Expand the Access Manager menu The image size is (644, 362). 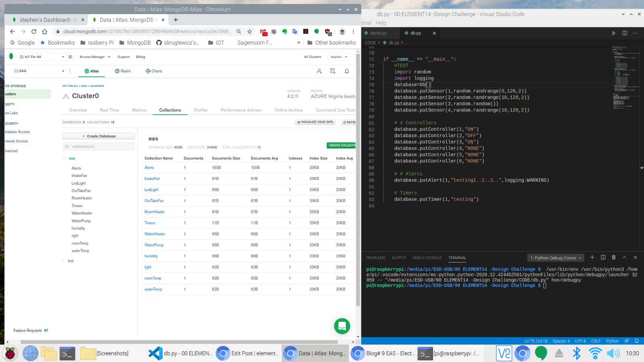coord(95,57)
